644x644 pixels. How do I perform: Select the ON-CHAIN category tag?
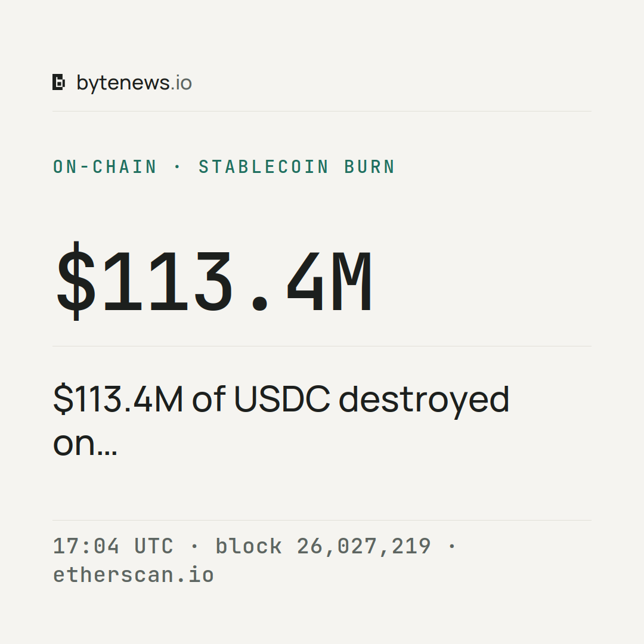tap(105, 167)
